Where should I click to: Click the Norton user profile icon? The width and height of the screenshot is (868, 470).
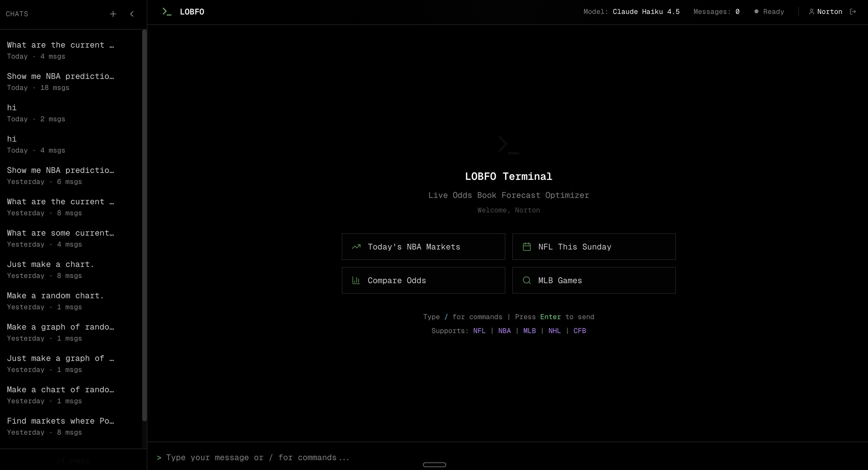pyautogui.click(x=812, y=11)
